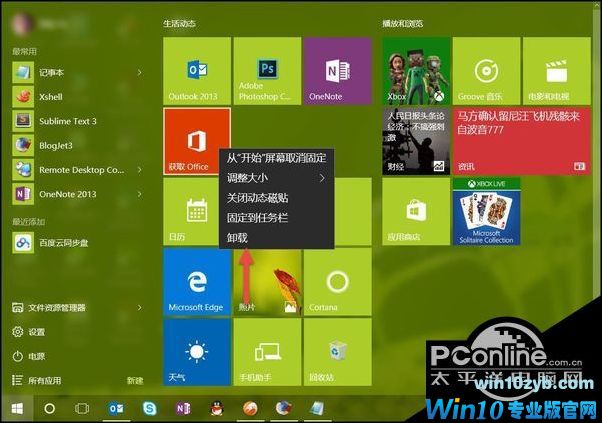Open Microsoft Solitaire Collection tile

point(486,212)
